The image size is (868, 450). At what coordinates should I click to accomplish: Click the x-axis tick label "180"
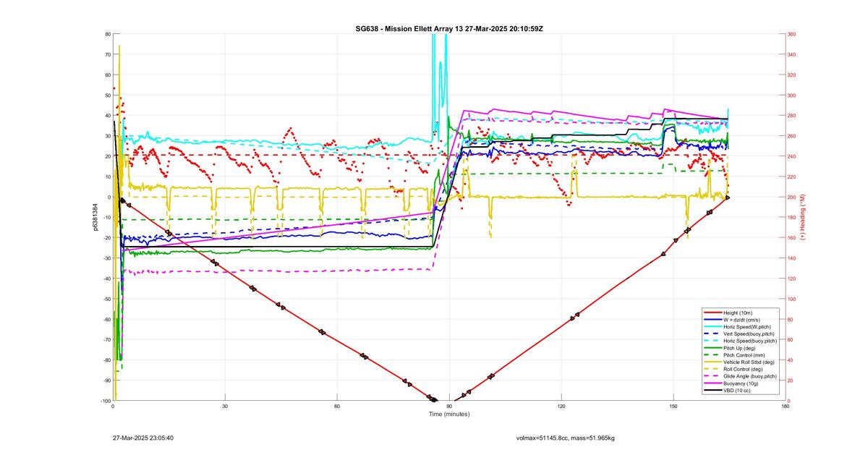[x=786, y=406]
